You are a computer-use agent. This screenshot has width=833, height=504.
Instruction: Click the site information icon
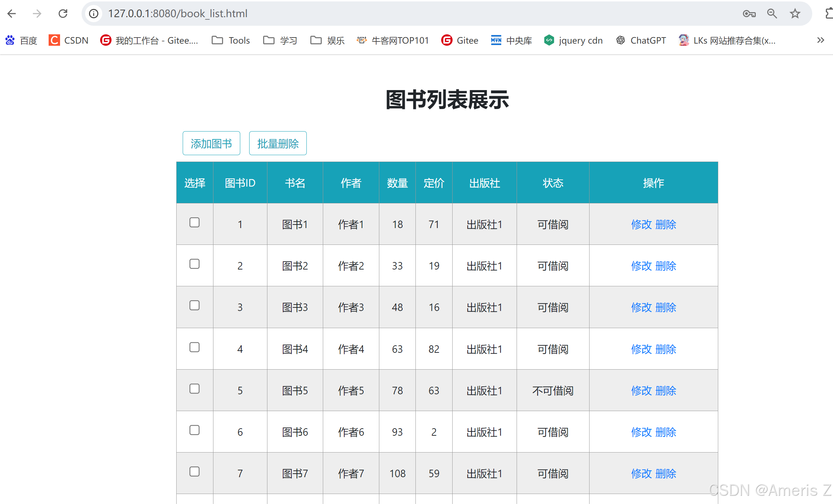tap(94, 14)
